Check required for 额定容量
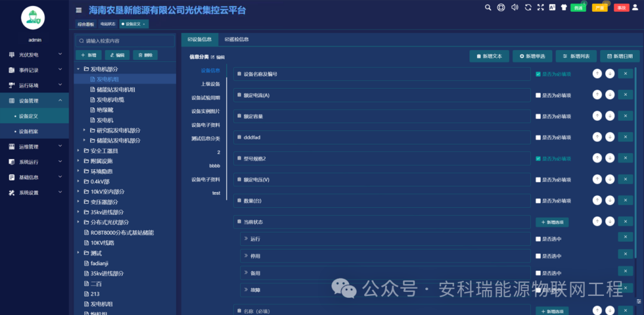644x315 pixels. [x=538, y=117]
